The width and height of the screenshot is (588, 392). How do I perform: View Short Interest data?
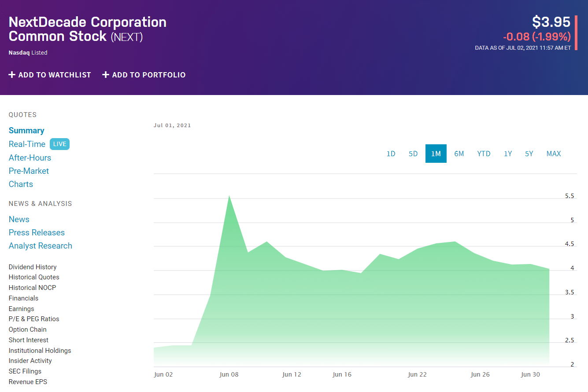click(29, 340)
